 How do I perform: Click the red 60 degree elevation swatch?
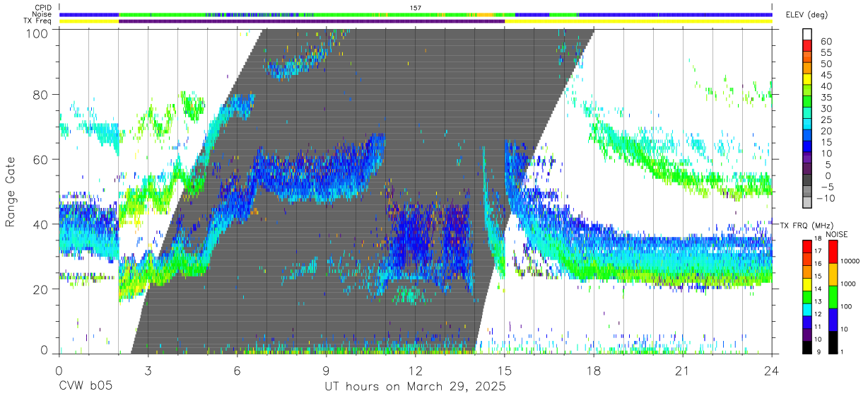808,46
